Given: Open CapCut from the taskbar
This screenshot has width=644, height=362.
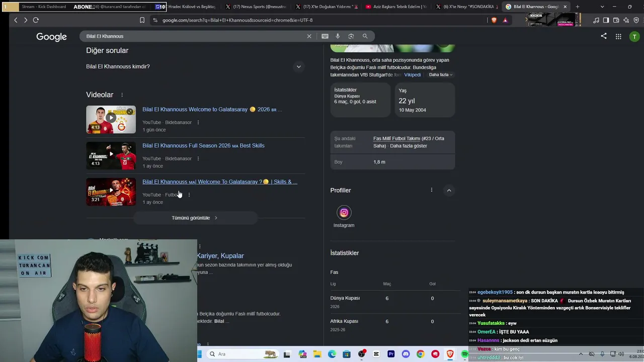Looking at the screenshot, I should pos(376,354).
